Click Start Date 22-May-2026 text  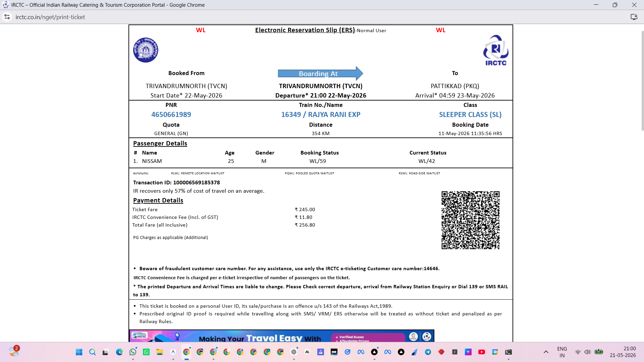tap(186, 96)
